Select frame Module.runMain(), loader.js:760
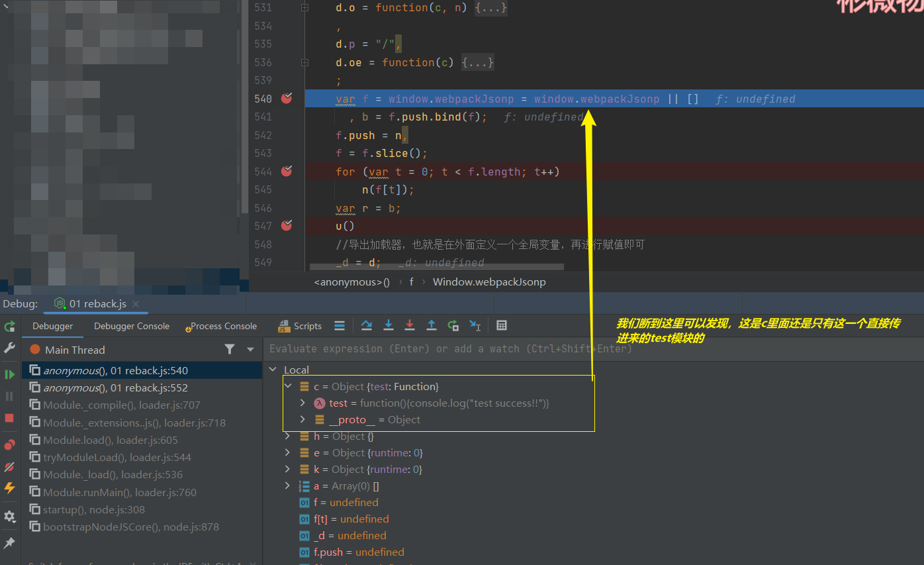This screenshot has width=924, height=565. [142, 492]
